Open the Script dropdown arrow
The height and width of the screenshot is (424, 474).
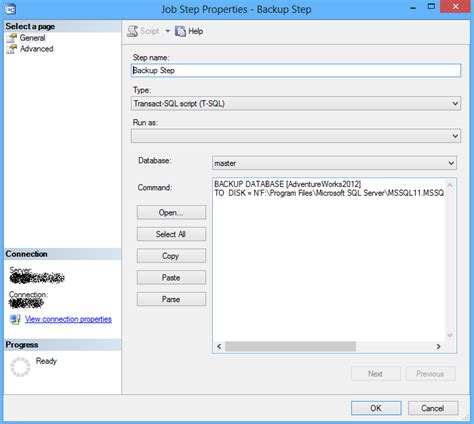167,31
